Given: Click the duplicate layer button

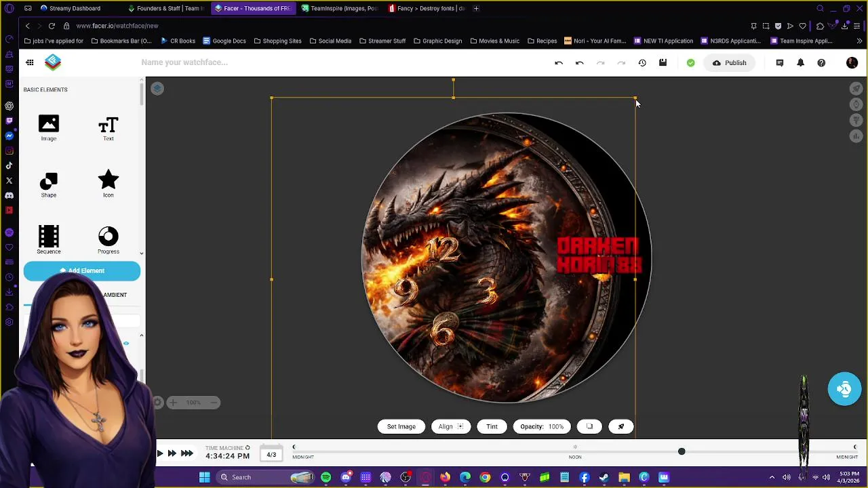Looking at the screenshot, I should (x=589, y=426).
